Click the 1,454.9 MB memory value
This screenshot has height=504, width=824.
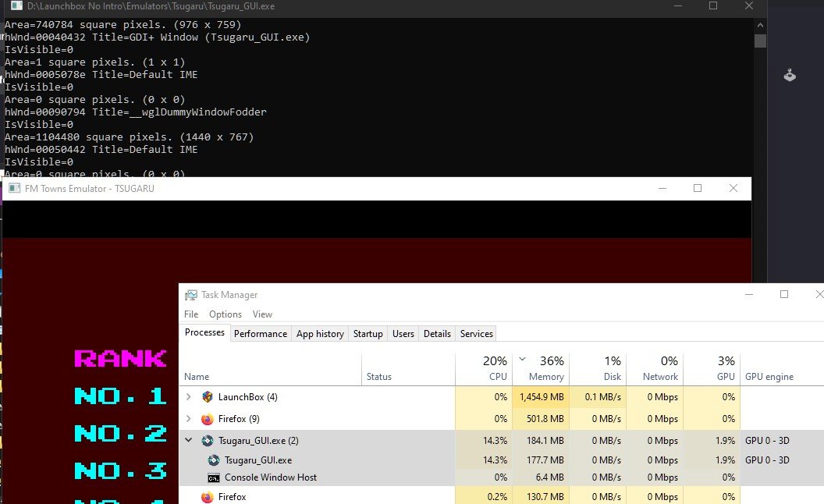(542, 397)
